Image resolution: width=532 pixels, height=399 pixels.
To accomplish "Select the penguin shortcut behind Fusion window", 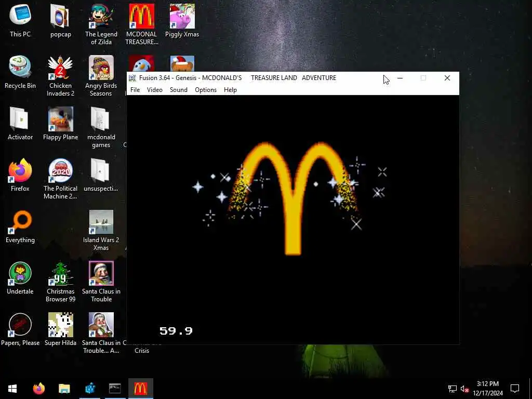I will tap(141, 63).
